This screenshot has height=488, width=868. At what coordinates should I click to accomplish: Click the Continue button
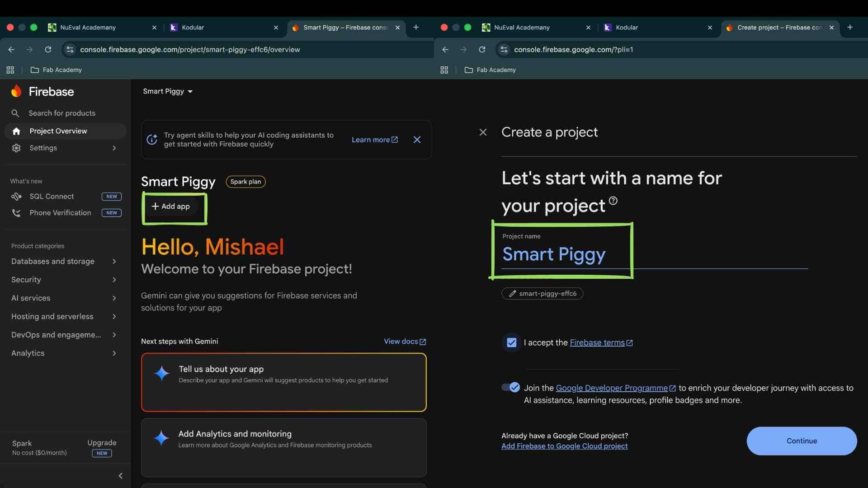(802, 441)
